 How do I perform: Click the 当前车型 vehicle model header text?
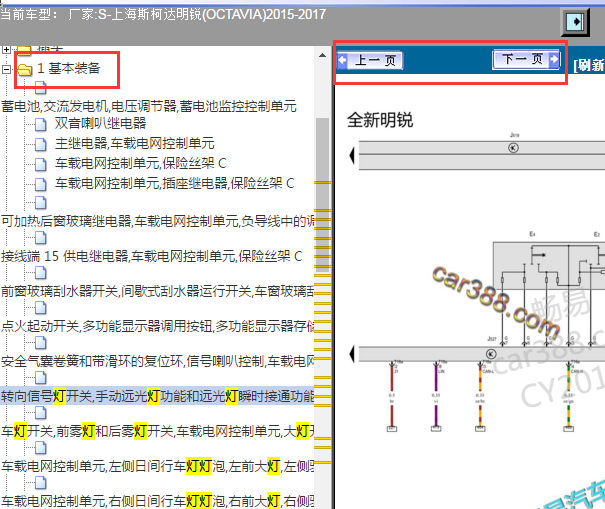point(163,15)
